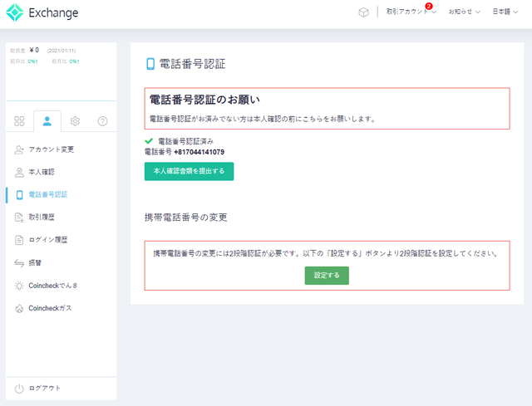Click the Coincheck Exchange logo
The width and height of the screenshot is (532, 406).
coord(42,13)
